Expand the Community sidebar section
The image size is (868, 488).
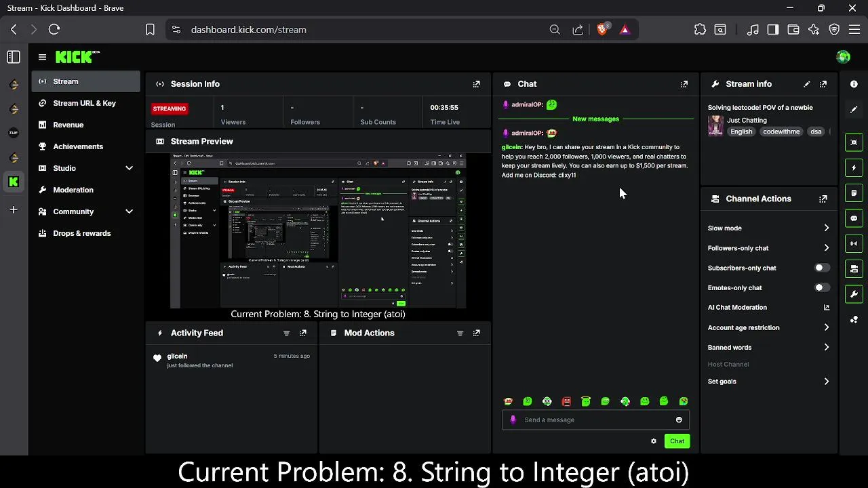pyautogui.click(x=129, y=211)
